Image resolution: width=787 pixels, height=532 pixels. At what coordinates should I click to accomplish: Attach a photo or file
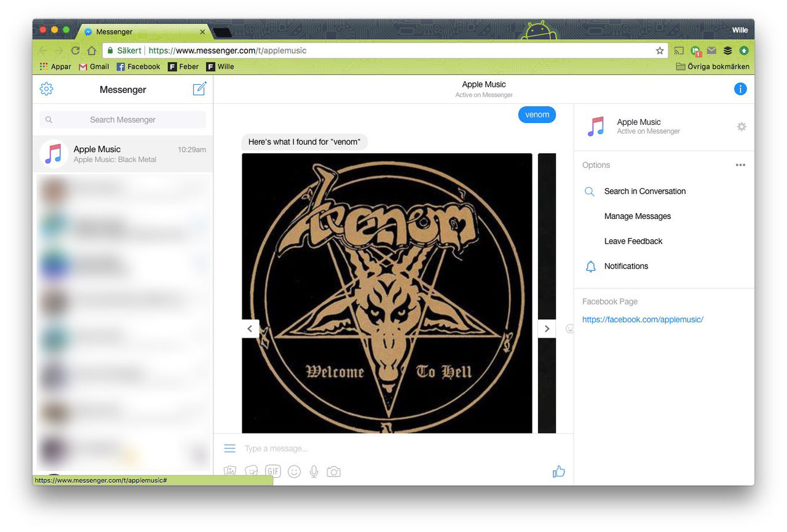230,472
